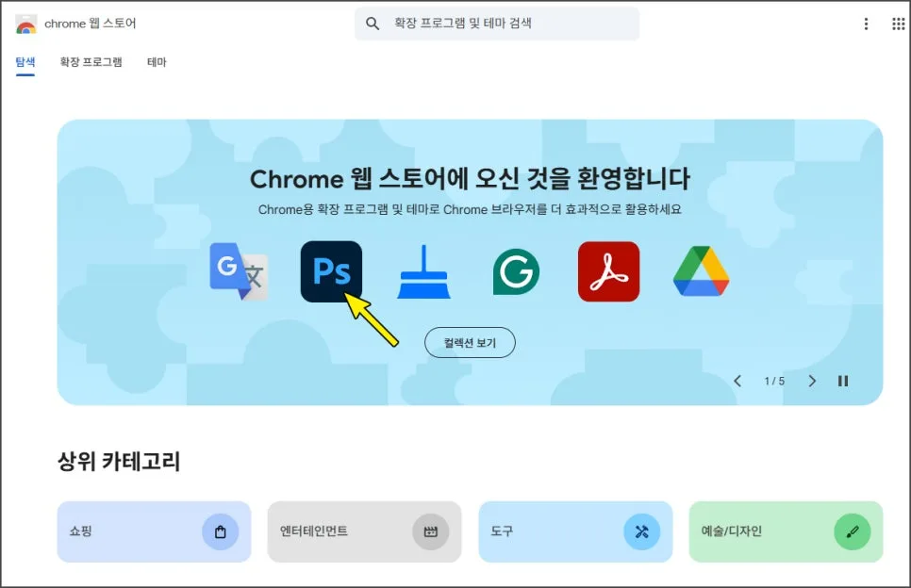911x588 pixels.
Task: Go to next banner slide
Action: pos(812,381)
